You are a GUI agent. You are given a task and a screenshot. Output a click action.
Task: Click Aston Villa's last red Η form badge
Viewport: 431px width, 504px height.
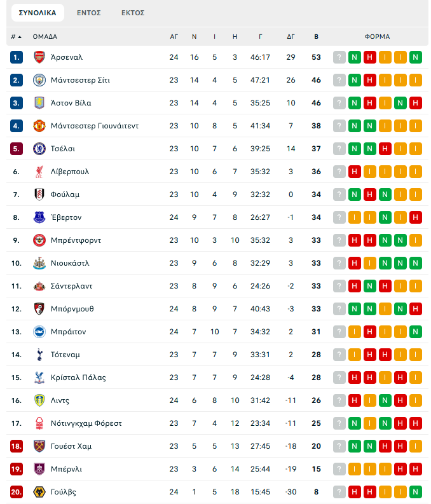pos(416,103)
